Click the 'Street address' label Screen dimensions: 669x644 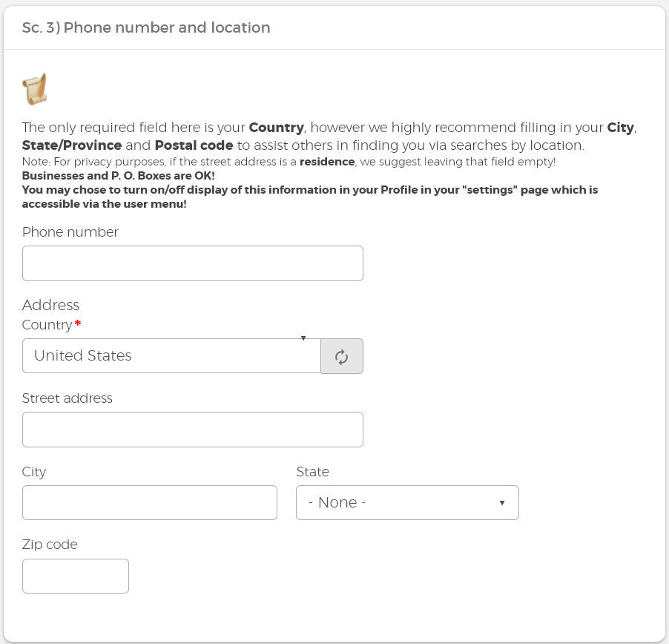[67, 398]
